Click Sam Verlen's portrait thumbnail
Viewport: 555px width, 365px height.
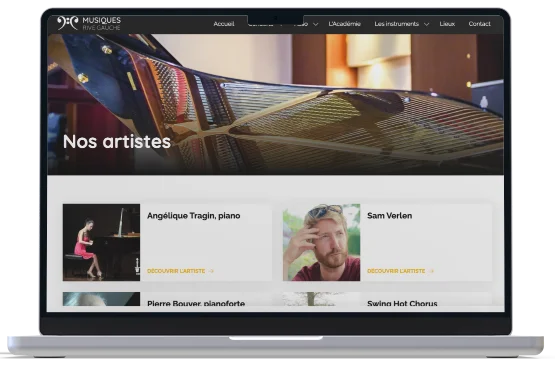click(321, 243)
